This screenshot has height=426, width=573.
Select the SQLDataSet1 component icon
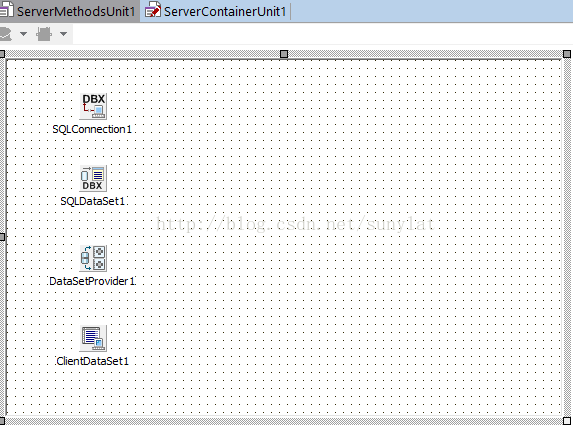coord(93,178)
